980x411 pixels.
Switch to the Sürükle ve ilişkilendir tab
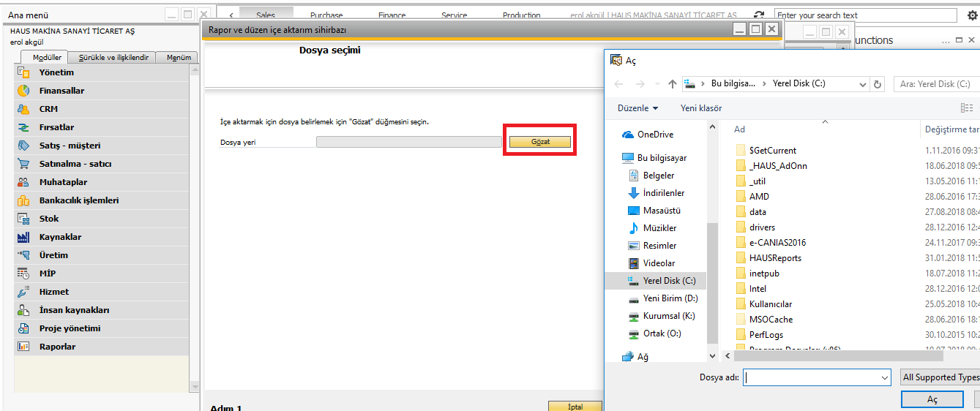click(113, 58)
